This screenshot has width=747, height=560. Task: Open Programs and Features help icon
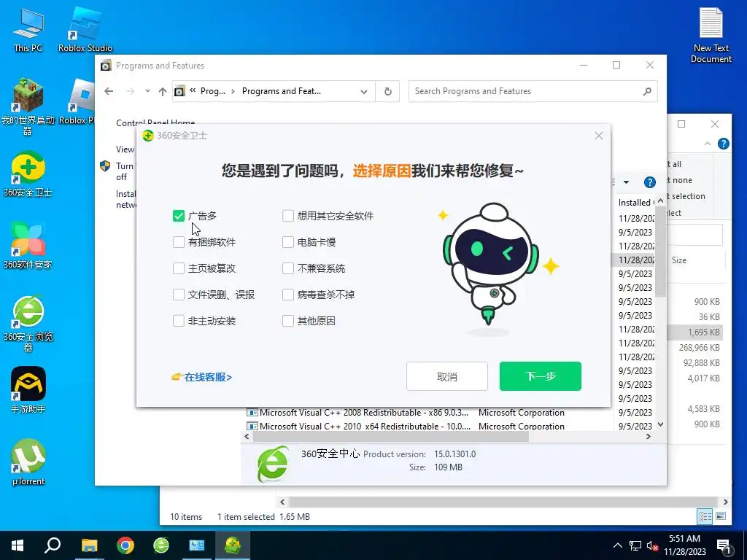click(649, 182)
